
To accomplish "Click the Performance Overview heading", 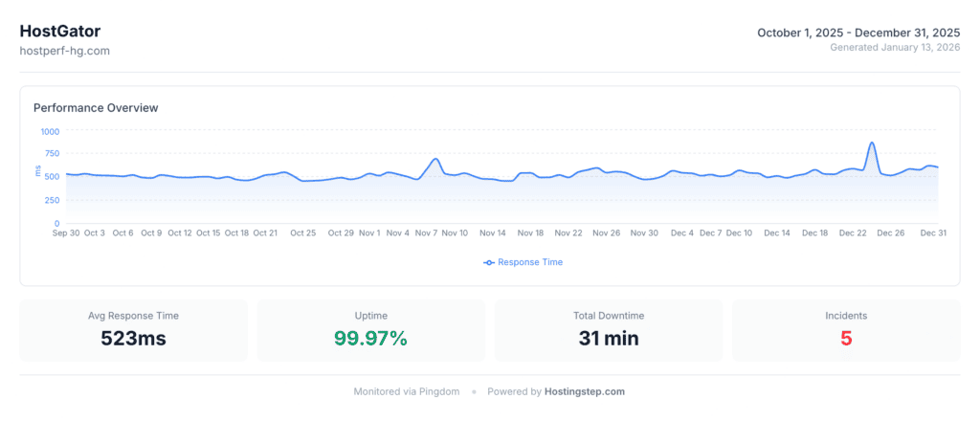I will click(96, 108).
